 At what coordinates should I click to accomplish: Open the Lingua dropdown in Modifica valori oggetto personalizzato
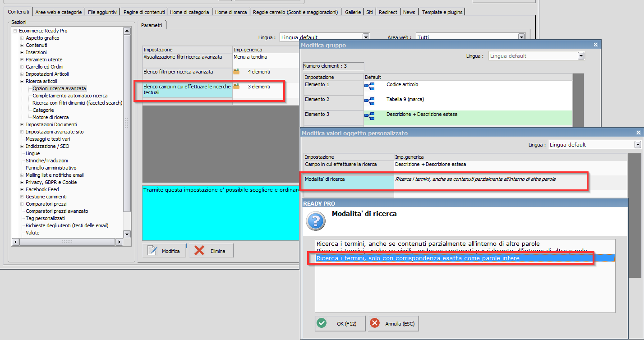click(638, 145)
